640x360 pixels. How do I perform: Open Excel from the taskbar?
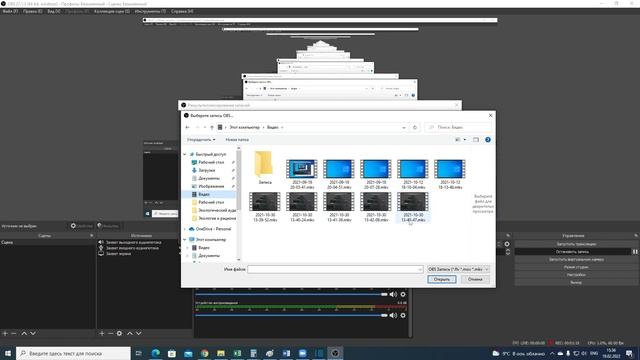(x=237, y=353)
